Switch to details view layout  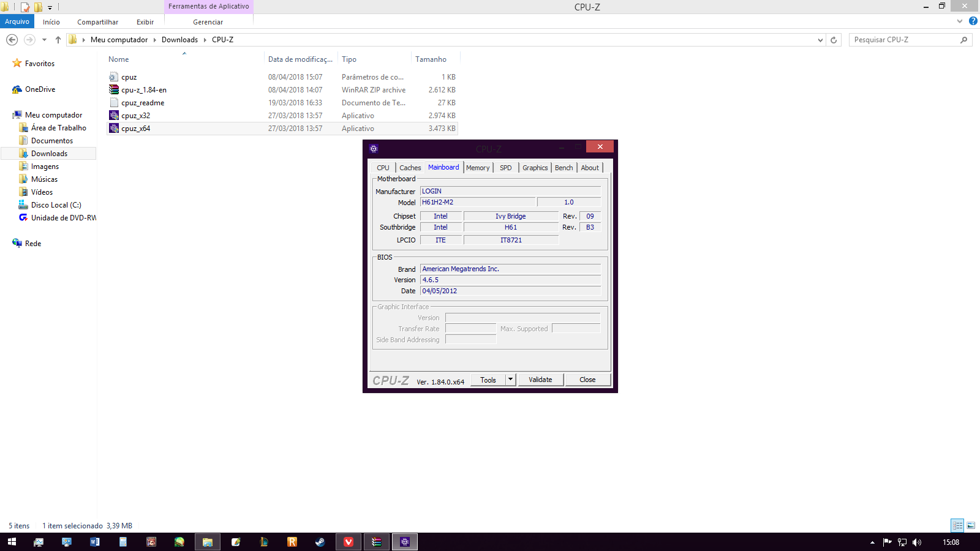(x=957, y=525)
